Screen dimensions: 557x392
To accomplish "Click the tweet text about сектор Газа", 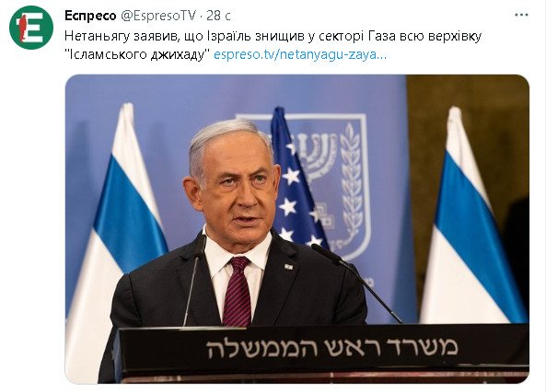I will pos(273,45).
